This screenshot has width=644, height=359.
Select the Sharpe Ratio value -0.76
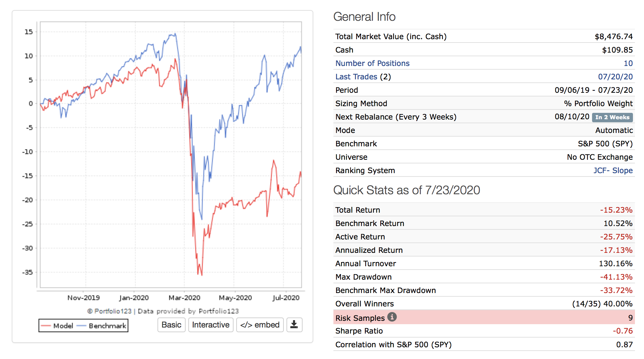623,331
